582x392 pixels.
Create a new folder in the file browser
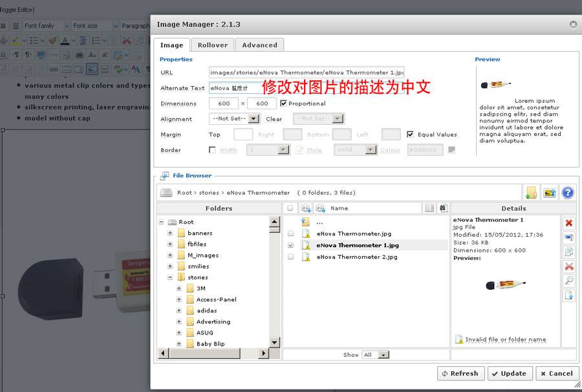(531, 193)
